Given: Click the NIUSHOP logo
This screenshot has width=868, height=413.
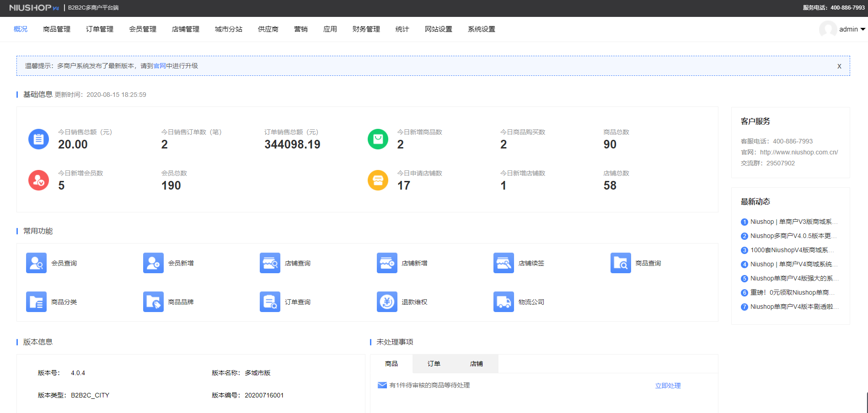Looking at the screenshot, I should click(x=34, y=8).
